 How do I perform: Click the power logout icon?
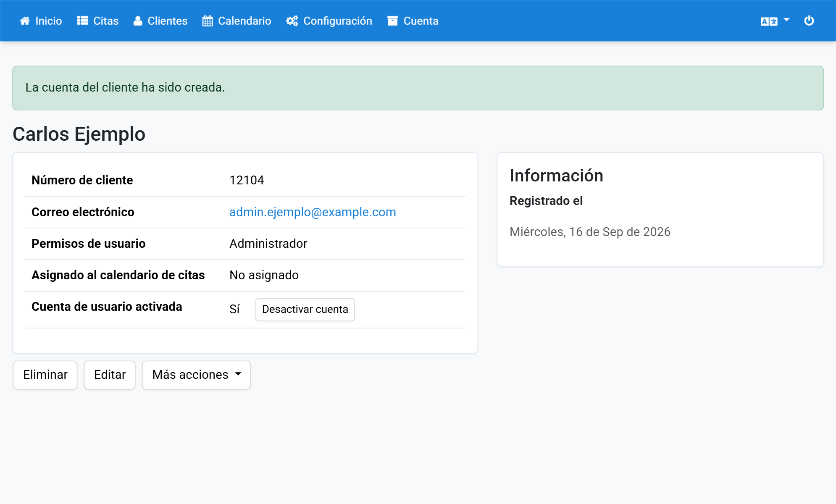[x=809, y=21]
